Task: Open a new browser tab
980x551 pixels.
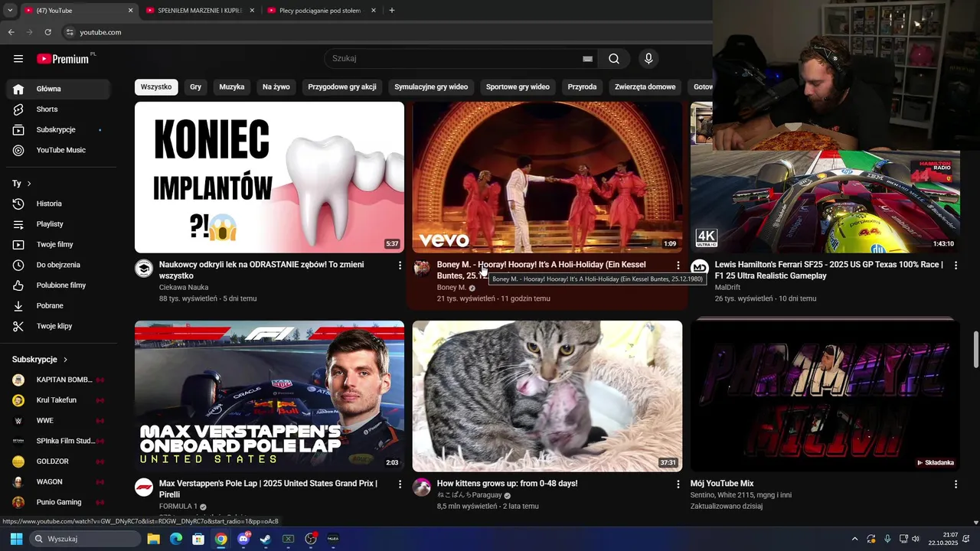Action: click(x=392, y=11)
